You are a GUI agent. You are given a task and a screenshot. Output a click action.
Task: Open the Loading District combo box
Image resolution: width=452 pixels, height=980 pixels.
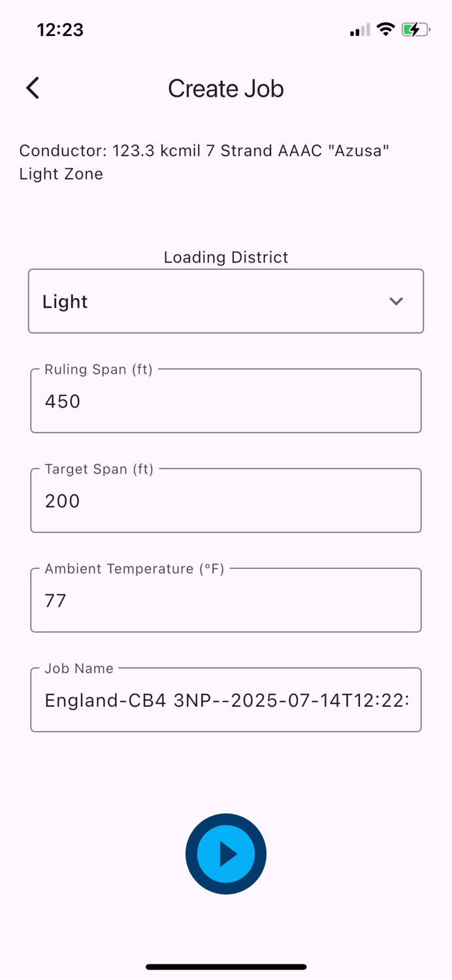[225, 301]
